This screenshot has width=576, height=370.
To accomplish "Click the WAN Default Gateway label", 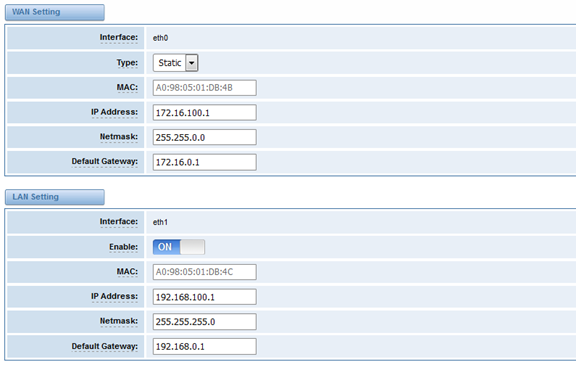I will coord(105,161).
